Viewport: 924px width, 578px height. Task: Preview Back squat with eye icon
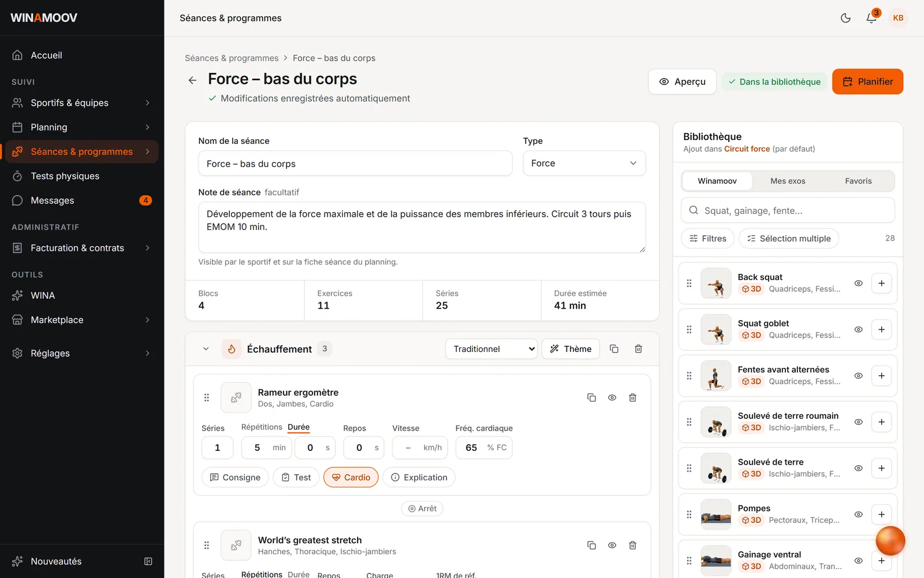pyautogui.click(x=859, y=283)
